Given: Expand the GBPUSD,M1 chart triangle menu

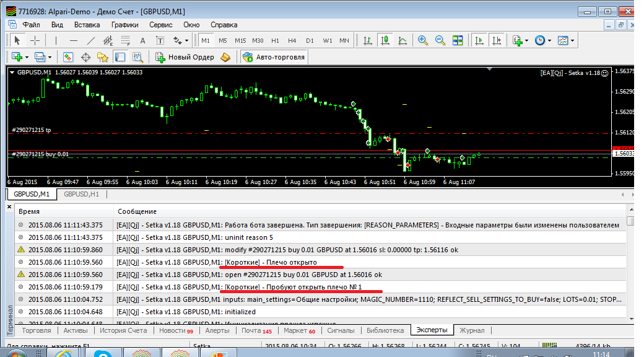Looking at the screenshot, I should (12, 73).
